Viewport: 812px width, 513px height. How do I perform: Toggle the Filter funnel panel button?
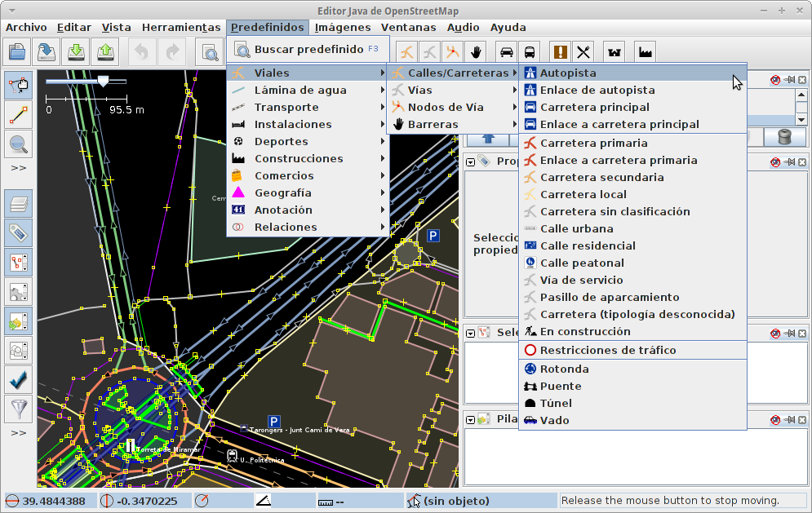point(18,407)
